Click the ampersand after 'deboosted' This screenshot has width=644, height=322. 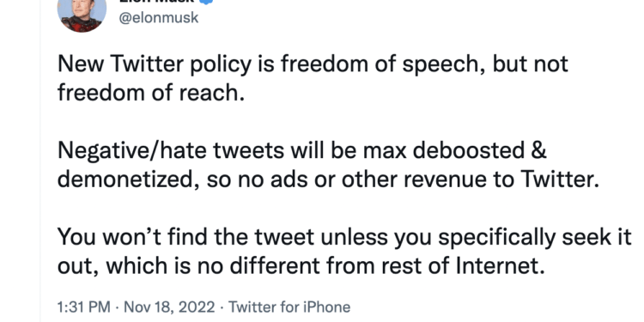[539, 151]
